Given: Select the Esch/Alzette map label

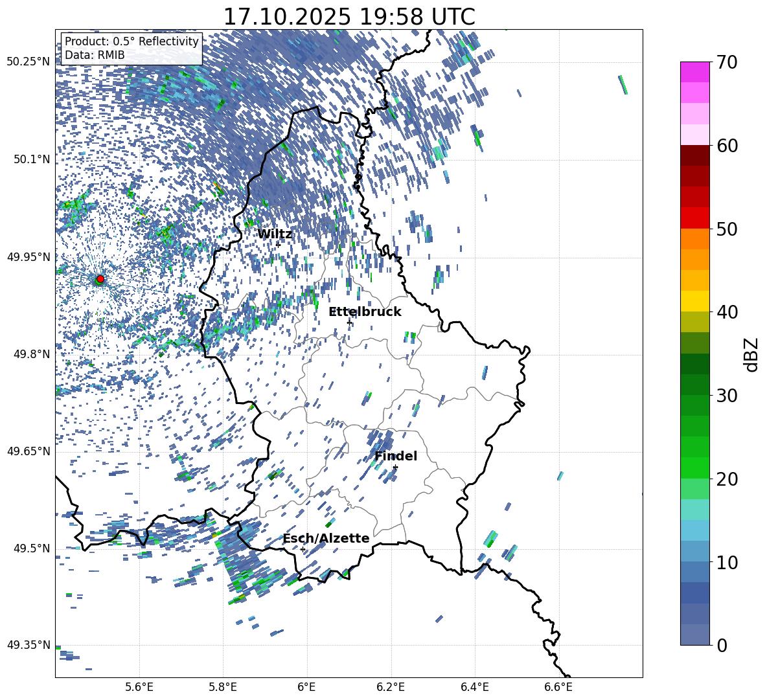Looking at the screenshot, I should [x=326, y=538].
